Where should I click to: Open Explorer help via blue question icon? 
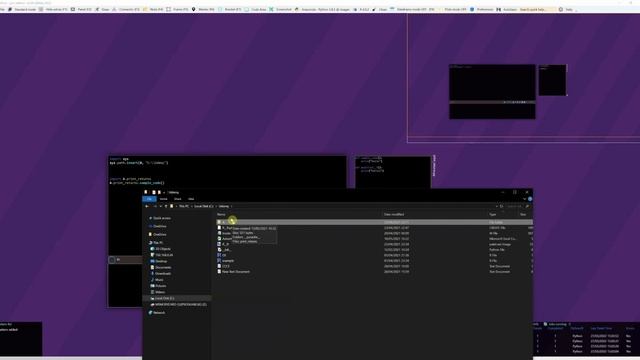click(x=530, y=199)
